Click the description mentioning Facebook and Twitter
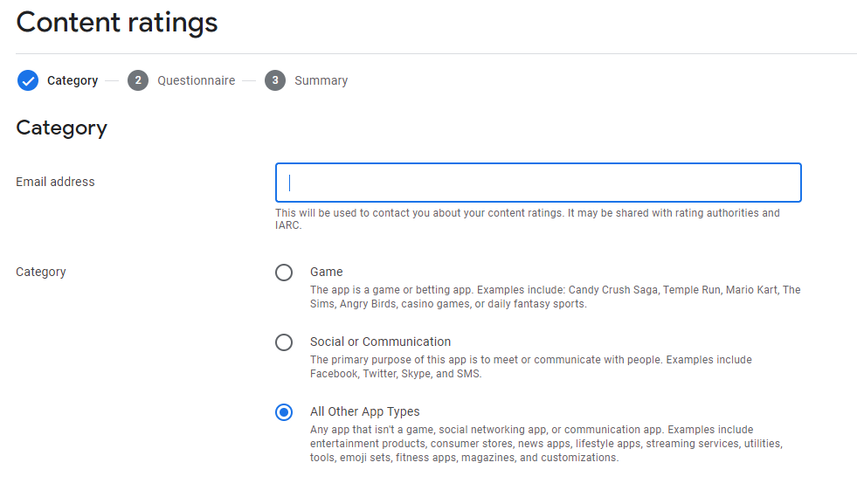 (530, 367)
